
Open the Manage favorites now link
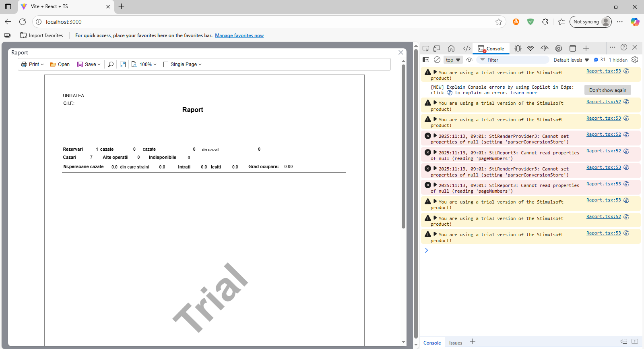click(239, 35)
